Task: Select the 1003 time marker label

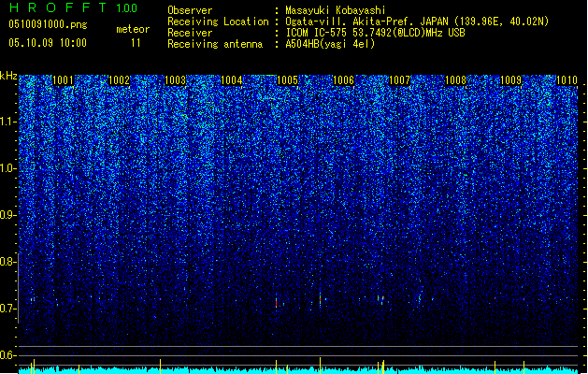Action: [x=175, y=80]
